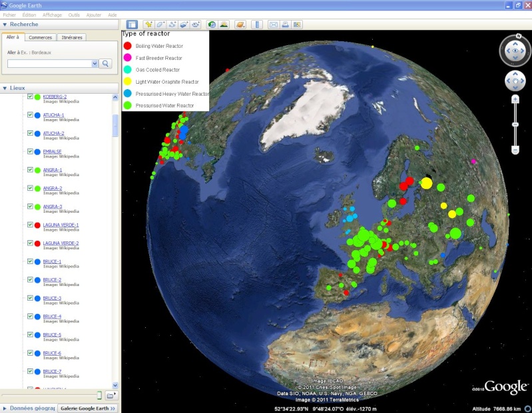This screenshot has width=532, height=413.
Task: Uncheck the BRUCE-7 checkbox
Action: (30, 371)
